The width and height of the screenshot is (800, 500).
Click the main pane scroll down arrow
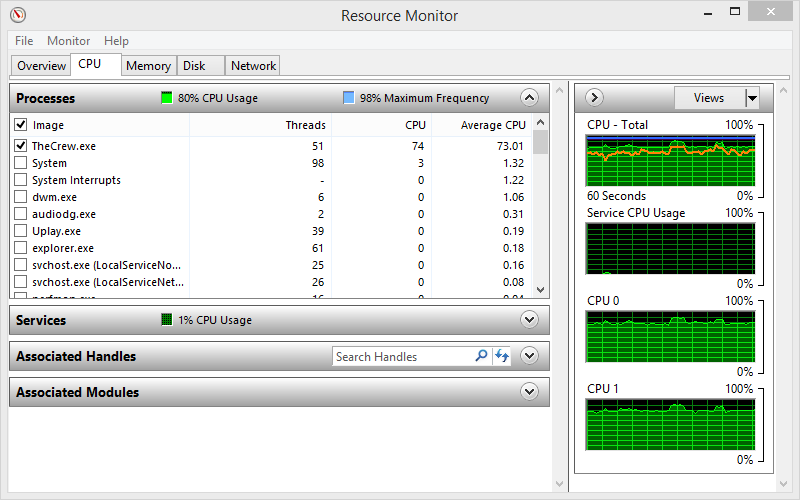[x=559, y=484]
